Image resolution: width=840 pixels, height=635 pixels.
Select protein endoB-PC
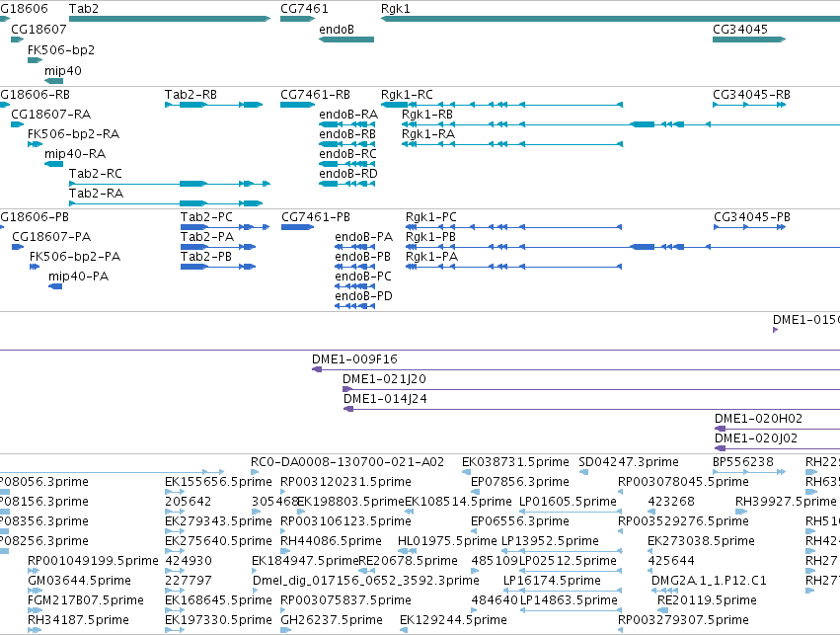[363, 277]
